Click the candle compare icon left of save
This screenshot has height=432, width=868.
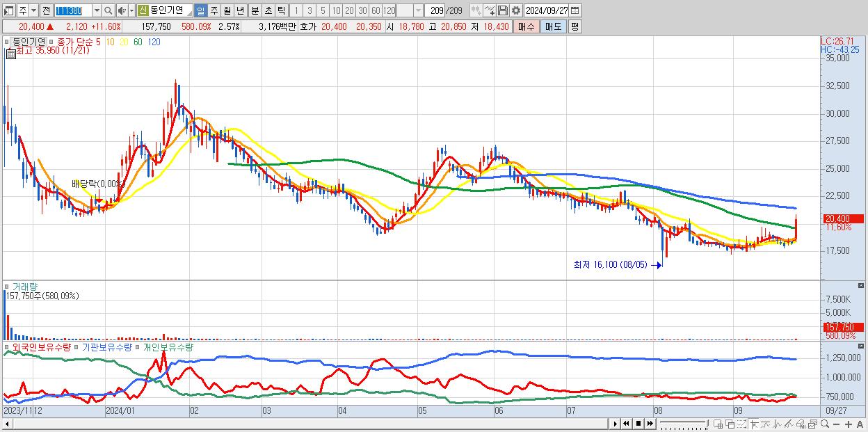476,10
